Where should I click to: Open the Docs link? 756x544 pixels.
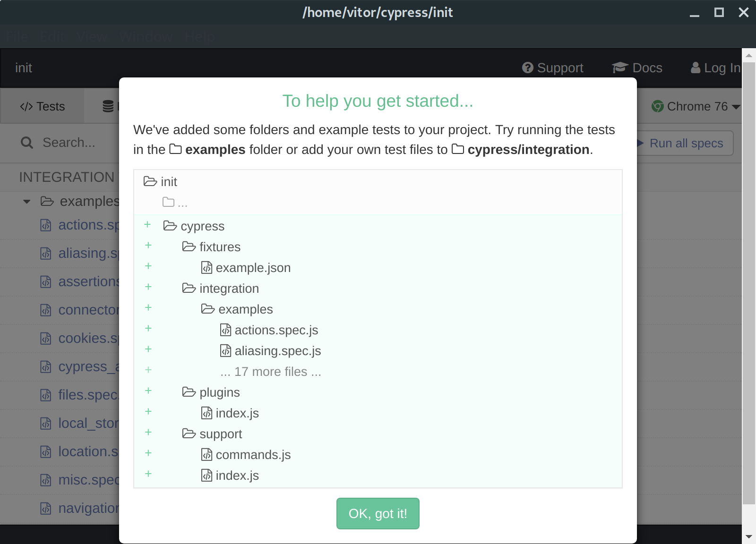[637, 68]
